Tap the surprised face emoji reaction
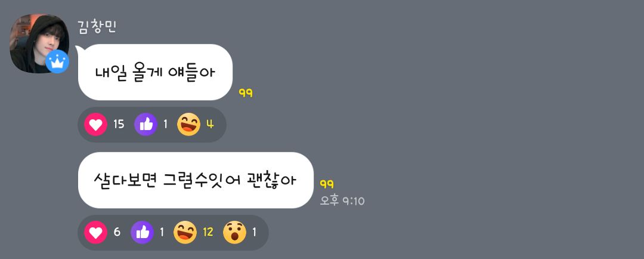 coord(234,232)
